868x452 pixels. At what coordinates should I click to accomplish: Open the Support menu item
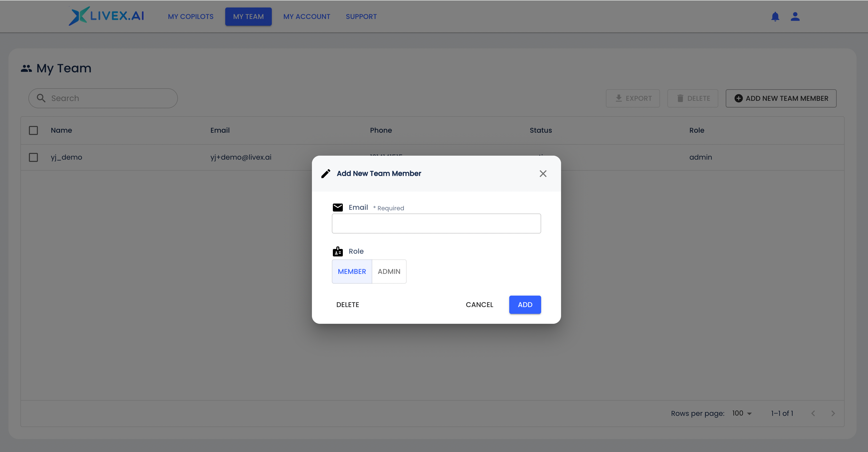(x=361, y=16)
